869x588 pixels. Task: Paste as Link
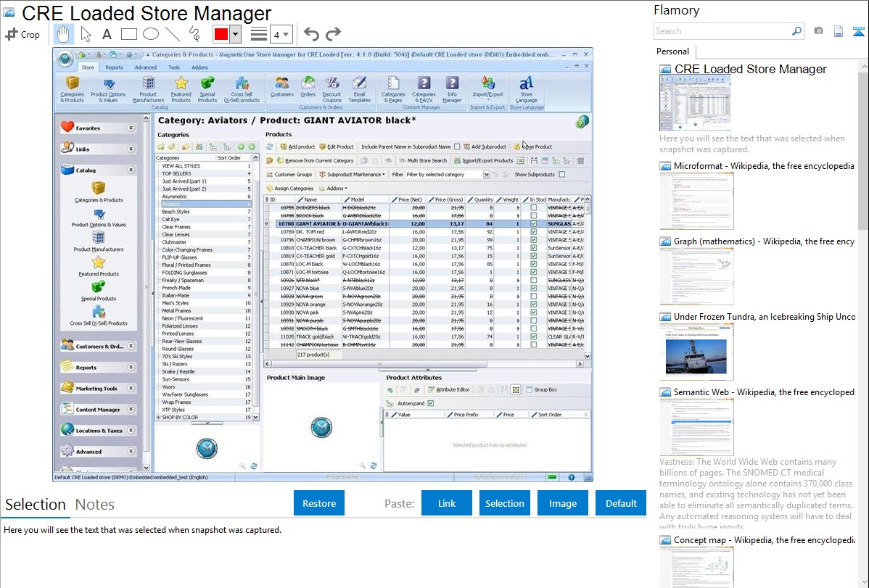point(447,503)
